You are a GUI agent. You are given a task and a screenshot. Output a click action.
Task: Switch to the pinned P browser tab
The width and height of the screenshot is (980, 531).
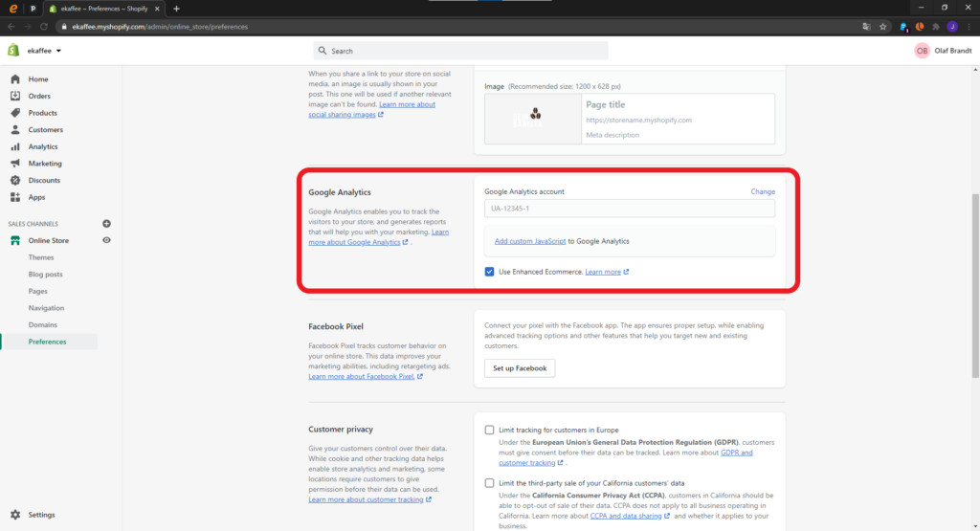(33, 9)
